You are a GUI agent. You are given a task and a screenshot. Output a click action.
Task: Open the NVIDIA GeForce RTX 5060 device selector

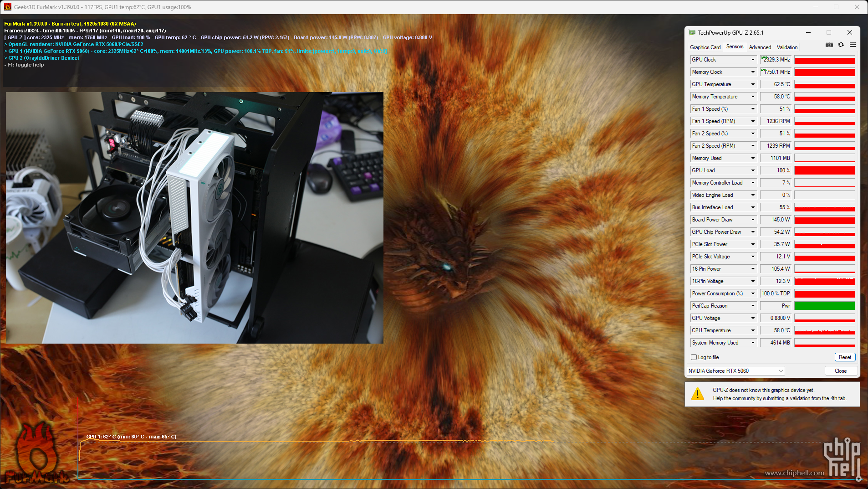[x=735, y=371]
